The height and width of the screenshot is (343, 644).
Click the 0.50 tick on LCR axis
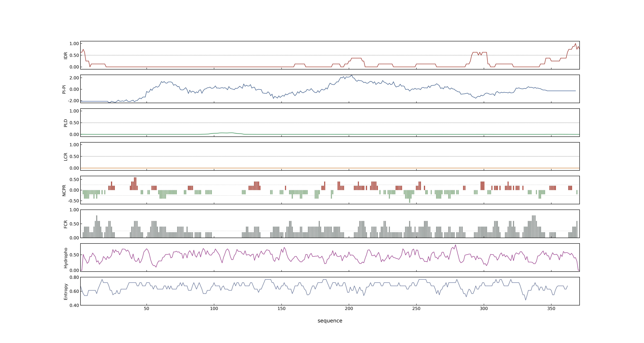coord(74,157)
